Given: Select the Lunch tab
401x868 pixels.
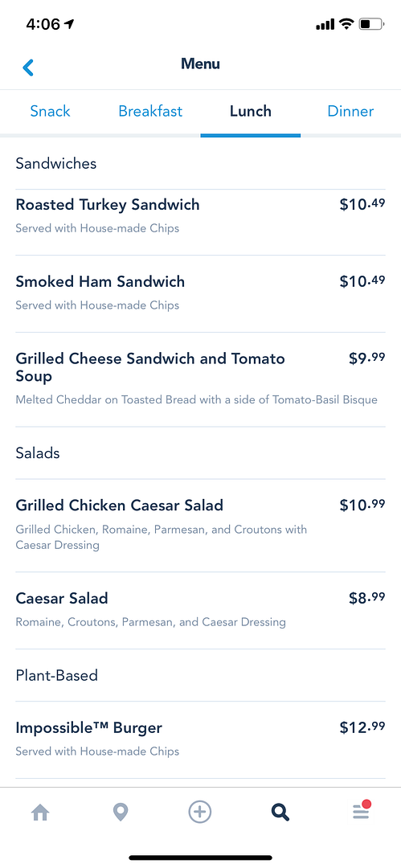Looking at the screenshot, I should point(251,111).
